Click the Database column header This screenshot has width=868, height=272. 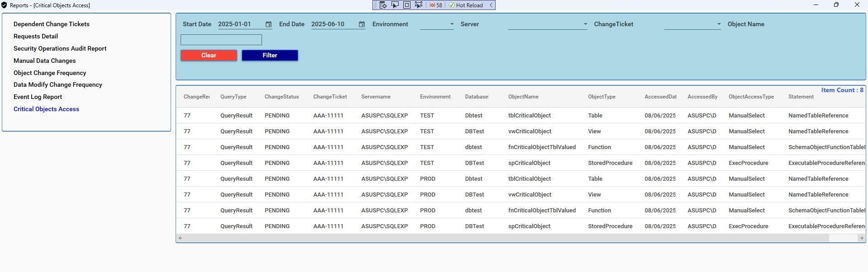point(477,97)
